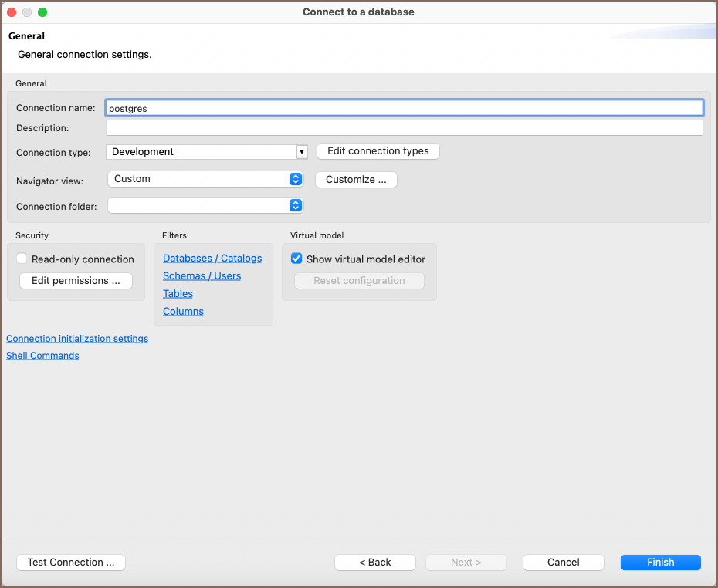
Task: Click the Description text field
Action: 404,128
